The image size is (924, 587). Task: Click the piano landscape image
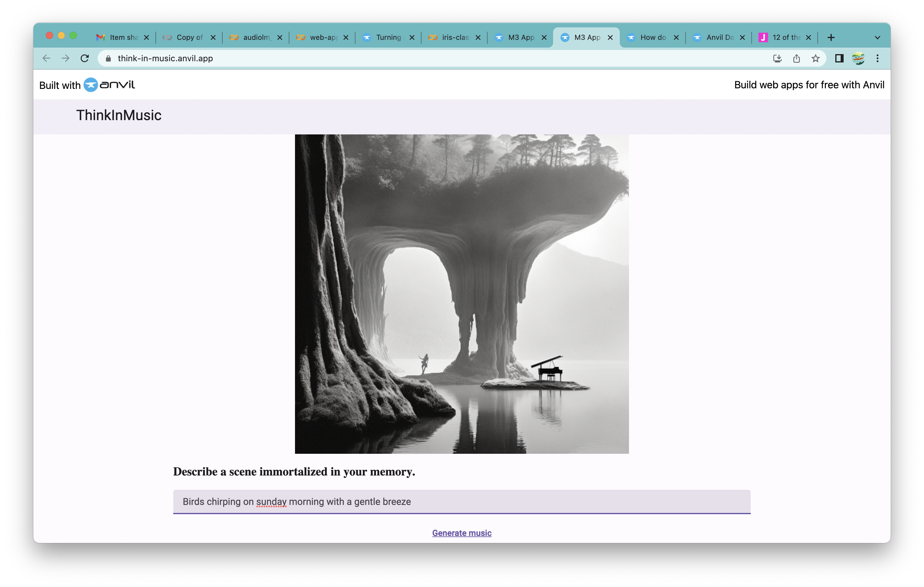462,294
